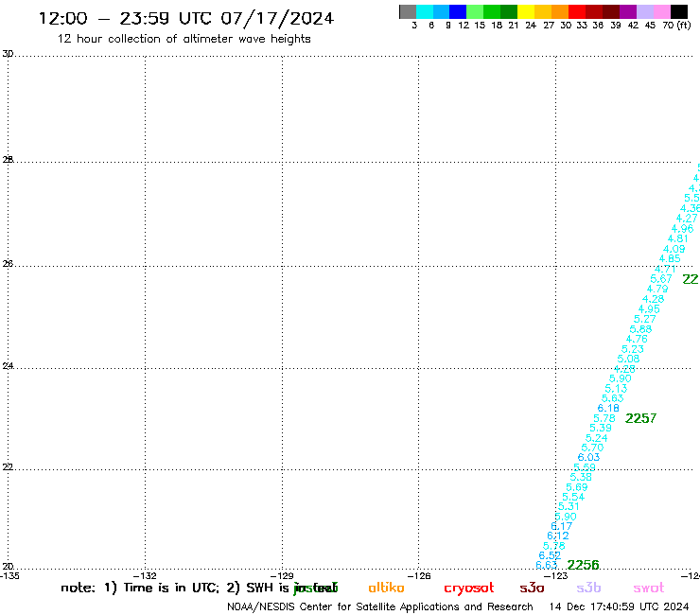
Task: Pick the bright red swatch in the color scale
Action: click(577, 11)
